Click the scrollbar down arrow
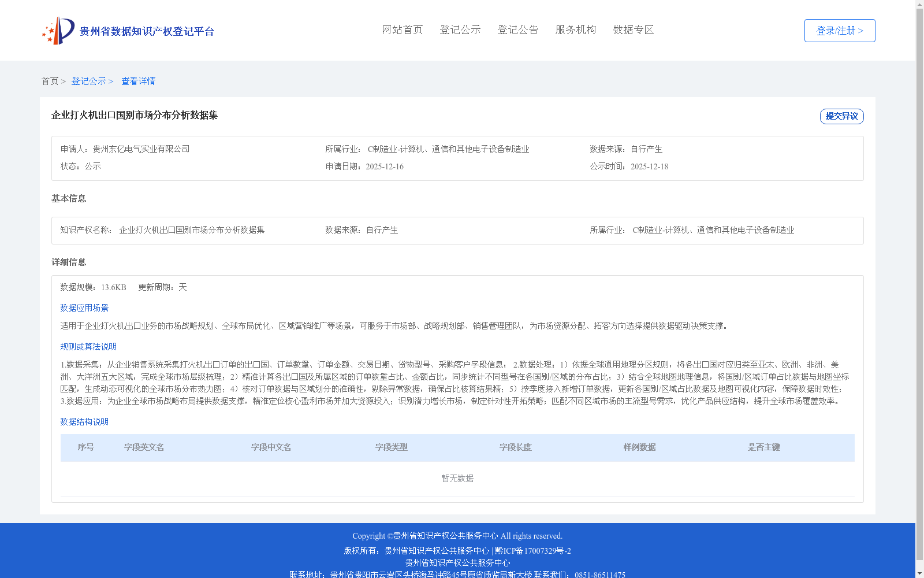 (x=919, y=573)
